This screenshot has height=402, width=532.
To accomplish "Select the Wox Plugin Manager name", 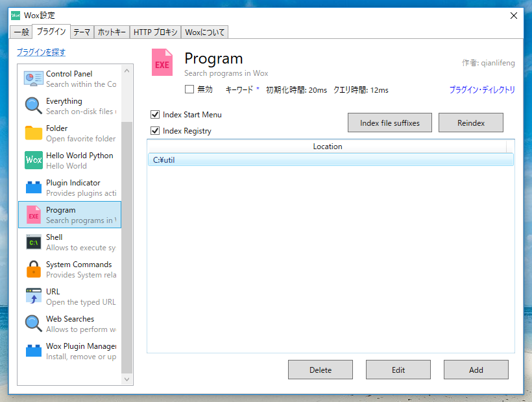I will [81, 346].
